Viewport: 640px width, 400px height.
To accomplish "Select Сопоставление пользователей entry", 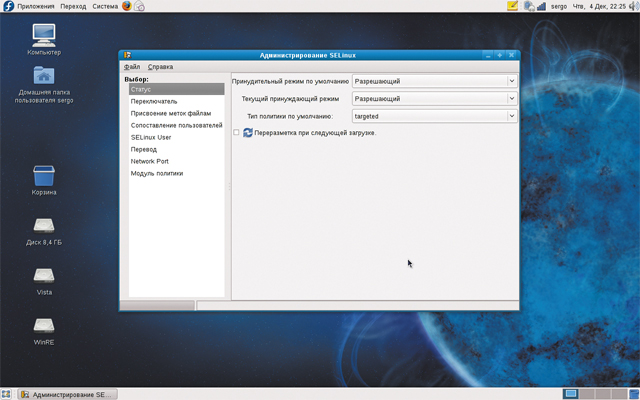I will click(176, 125).
